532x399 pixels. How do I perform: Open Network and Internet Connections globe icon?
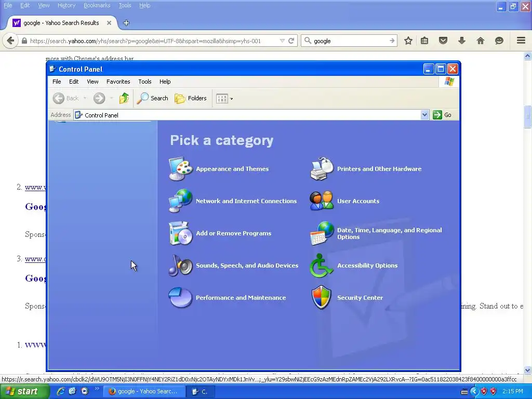(x=180, y=201)
